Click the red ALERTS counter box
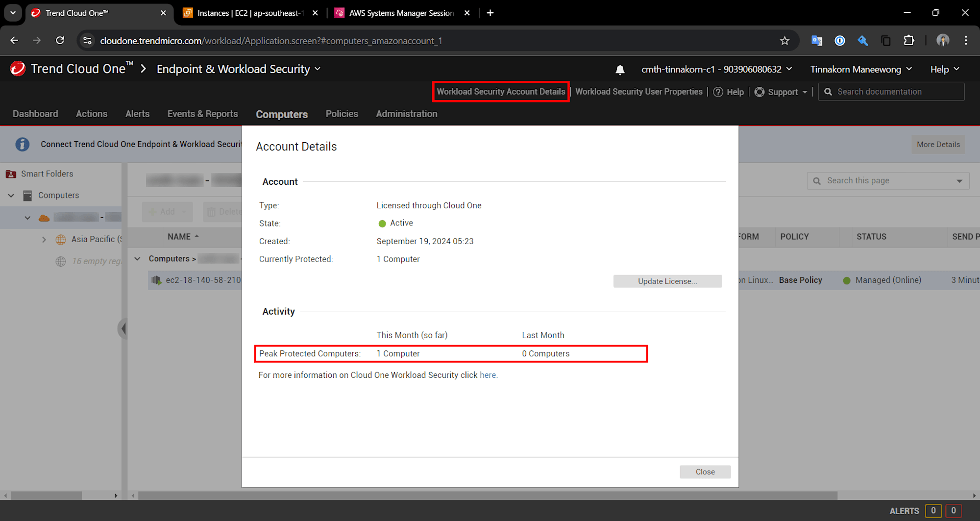Image resolution: width=980 pixels, height=521 pixels. [953, 511]
